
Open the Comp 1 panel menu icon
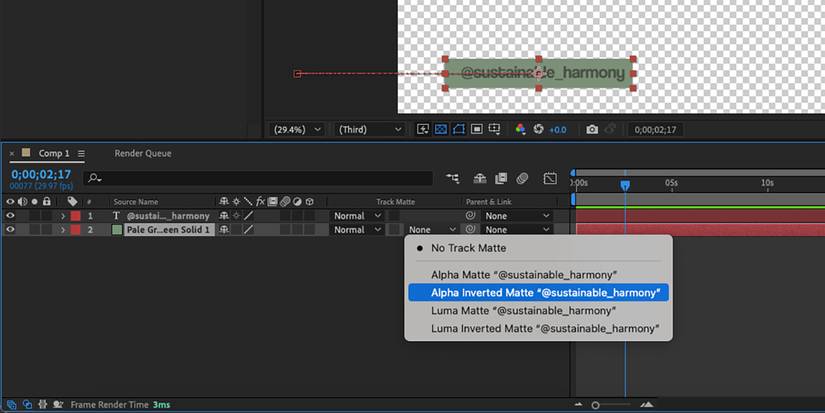pyautogui.click(x=81, y=154)
